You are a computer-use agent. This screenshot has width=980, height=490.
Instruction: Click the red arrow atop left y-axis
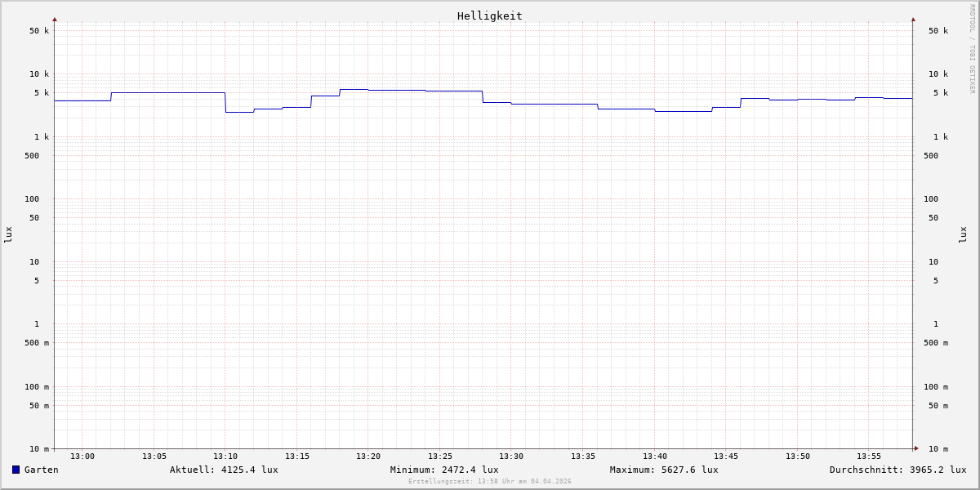point(55,19)
